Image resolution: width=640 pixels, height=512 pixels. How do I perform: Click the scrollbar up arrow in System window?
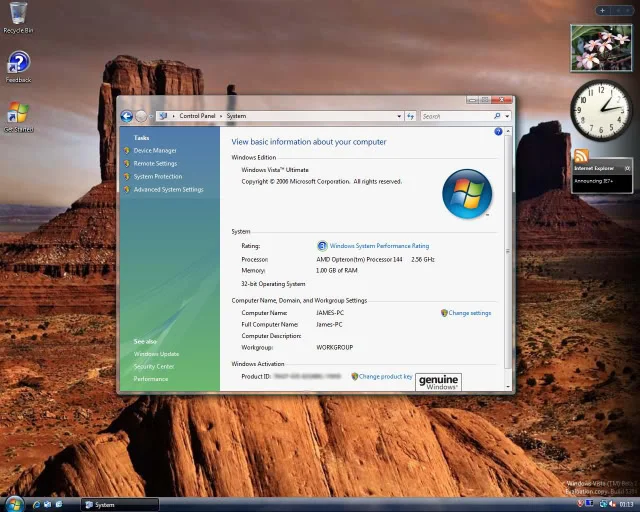pos(508,131)
